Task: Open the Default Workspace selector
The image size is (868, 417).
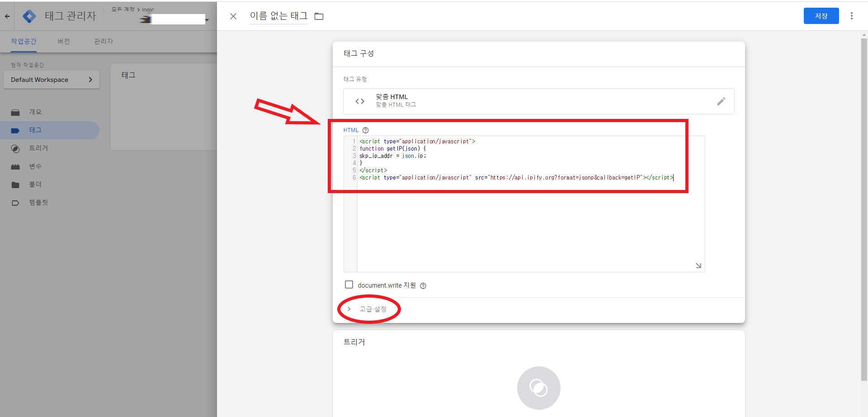Action: click(x=52, y=80)
